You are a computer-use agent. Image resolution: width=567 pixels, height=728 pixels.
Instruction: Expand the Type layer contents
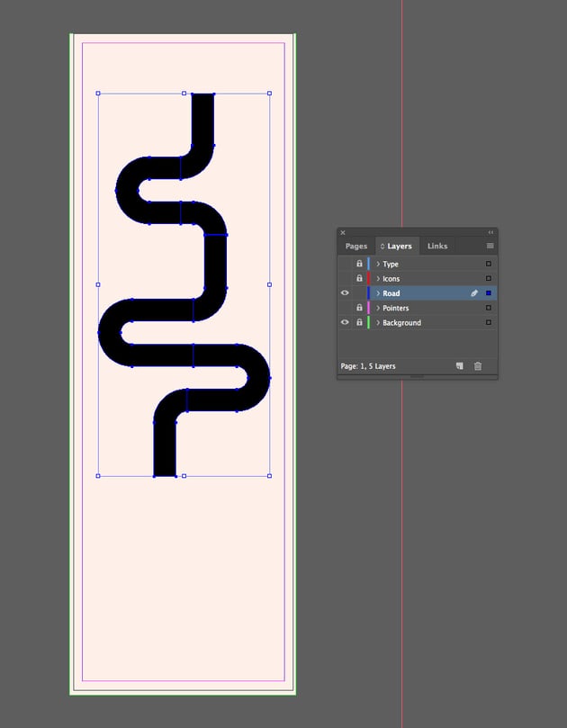point(378,264)
